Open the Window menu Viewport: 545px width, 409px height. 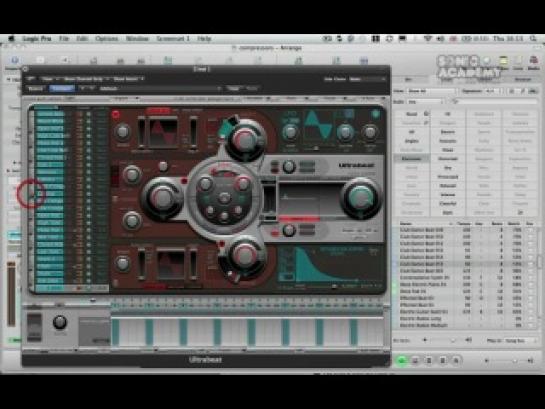click(137, 39)
